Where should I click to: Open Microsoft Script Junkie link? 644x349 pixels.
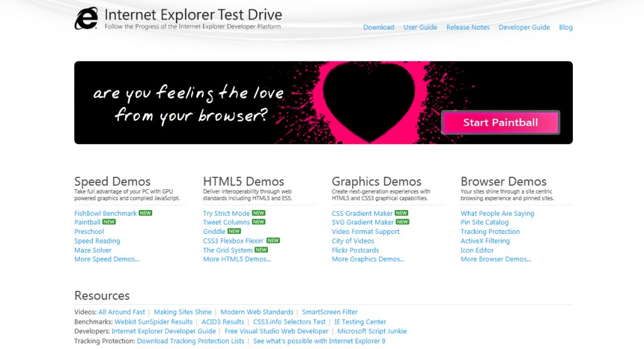coord(372,331)
